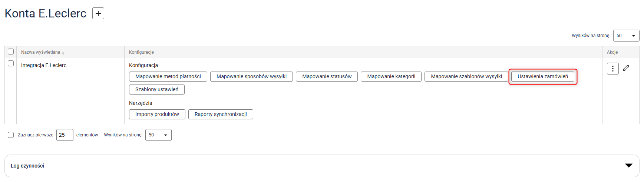Image resolution: width=644 pixels, height=182 pixels.
Task: Open Mapowanie szablonów wysyłki
Action: pyautogui.click(x=466, y=76)
